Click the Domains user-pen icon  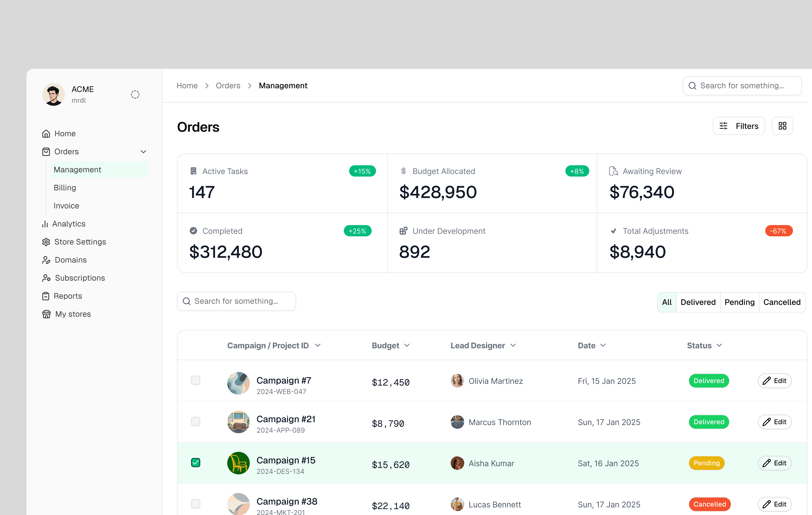click(x=46, y=260)
